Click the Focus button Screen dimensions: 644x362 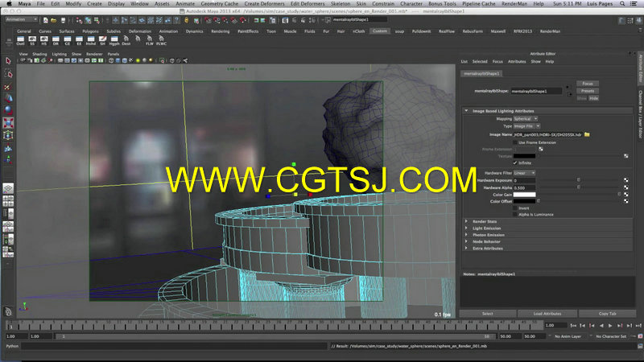(588, 84)
